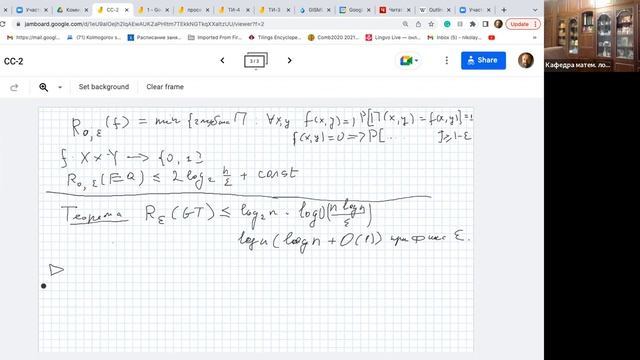Switch to the ТИ-4 browser tab
This screenshot has height=360, width=640.
233,10
